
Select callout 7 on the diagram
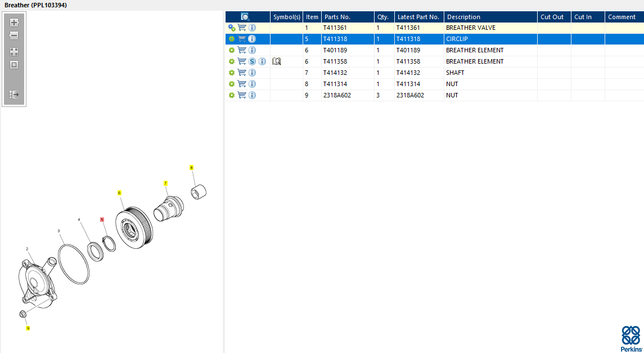pyautogui.click(x=165, y=184)
